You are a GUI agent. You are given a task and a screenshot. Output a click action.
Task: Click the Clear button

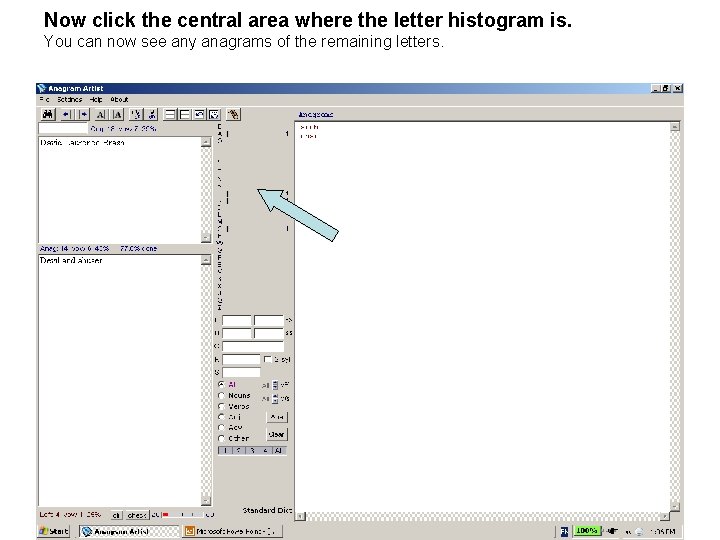tap(276, 434)
